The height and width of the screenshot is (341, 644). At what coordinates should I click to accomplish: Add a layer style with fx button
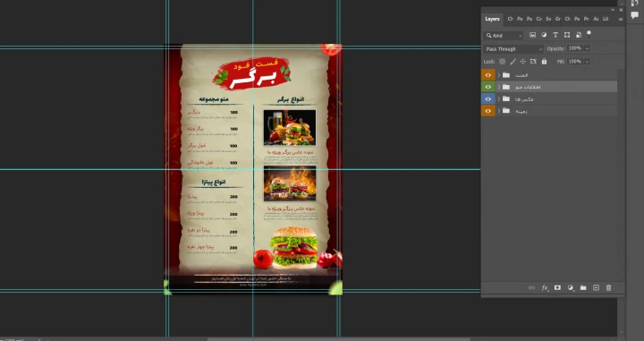[x=545, y=288]
